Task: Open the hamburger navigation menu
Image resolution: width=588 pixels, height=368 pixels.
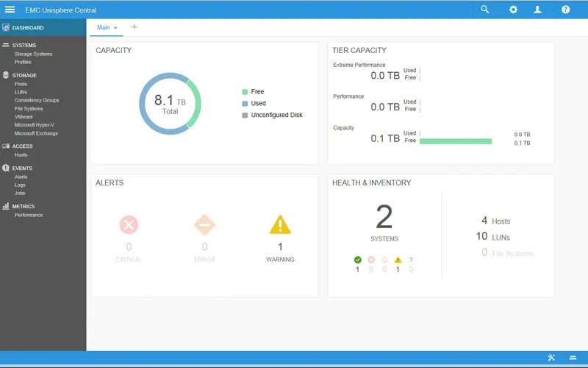Action: [10, 10]
